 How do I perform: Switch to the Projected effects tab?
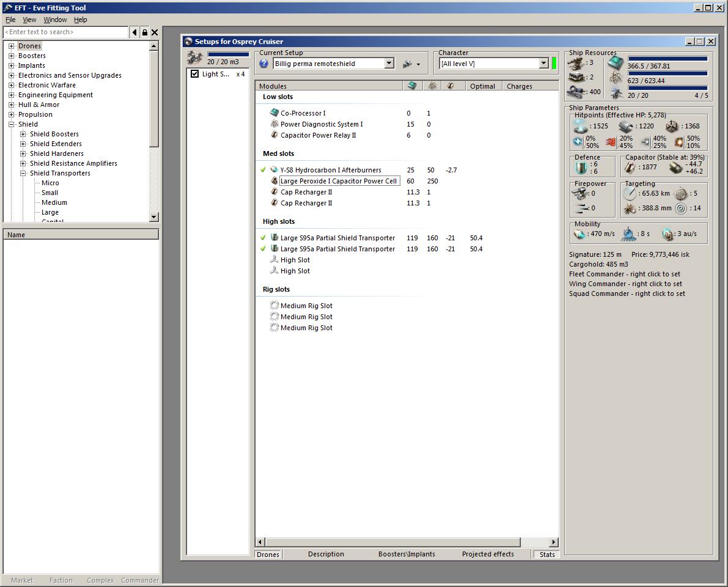[488, 554]
